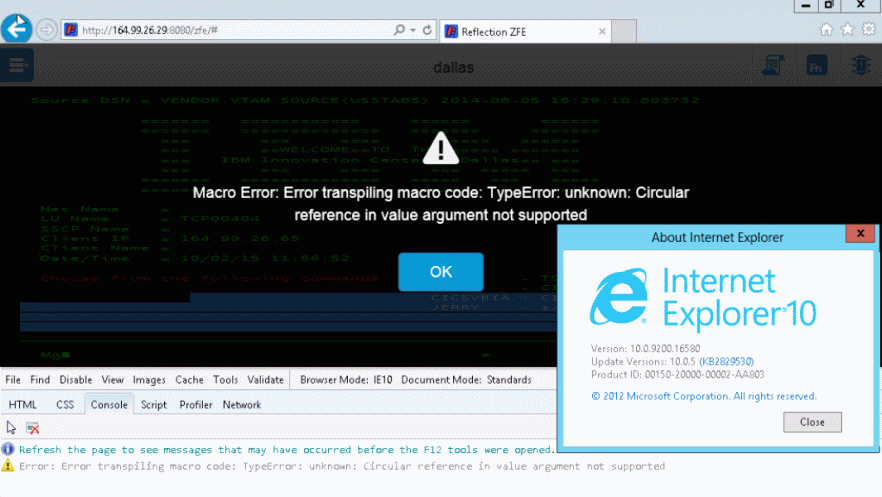
Task: Open the Images menu in developer tools
Action: click(149, 380)
